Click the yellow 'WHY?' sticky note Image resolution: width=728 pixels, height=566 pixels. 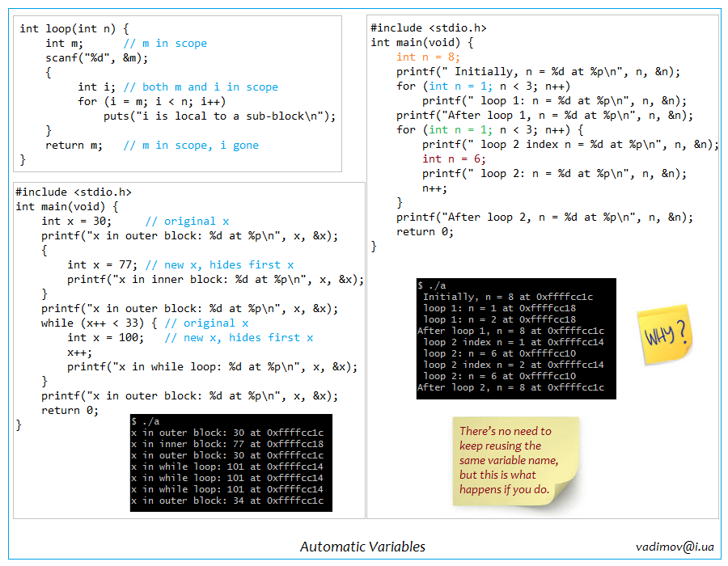(x=664, y=334)
